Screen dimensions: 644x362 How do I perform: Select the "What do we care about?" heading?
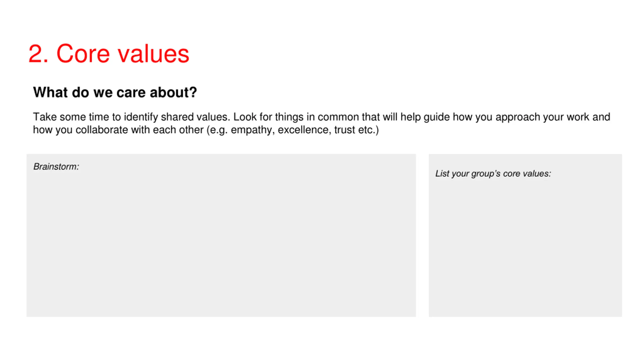click(x=115, y=92)
